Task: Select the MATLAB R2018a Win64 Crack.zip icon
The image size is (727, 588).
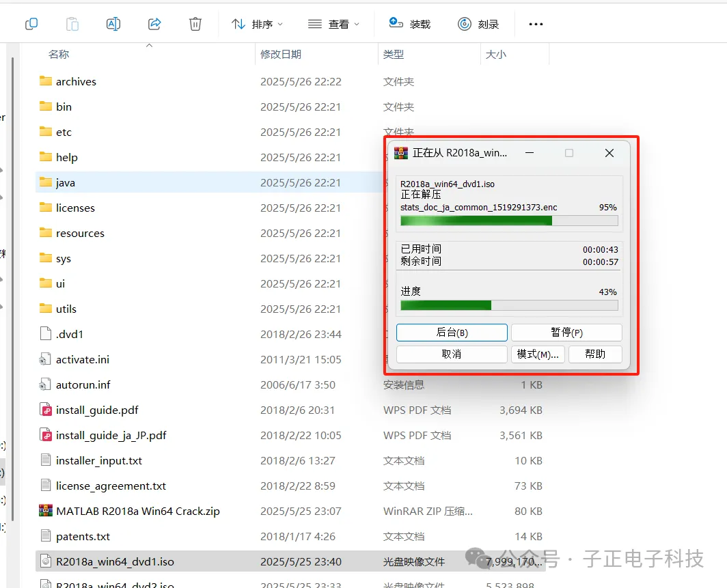Action: [45, 511]
